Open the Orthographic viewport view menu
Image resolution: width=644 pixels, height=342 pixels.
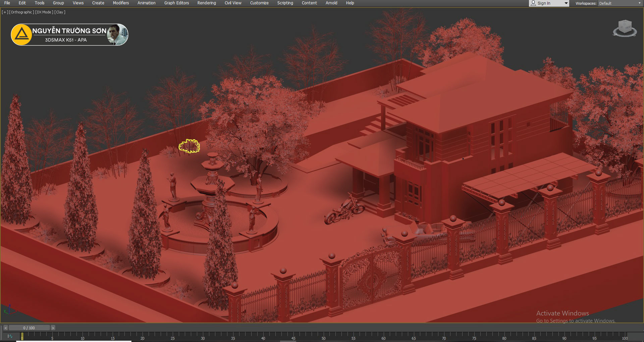[21, 12]
